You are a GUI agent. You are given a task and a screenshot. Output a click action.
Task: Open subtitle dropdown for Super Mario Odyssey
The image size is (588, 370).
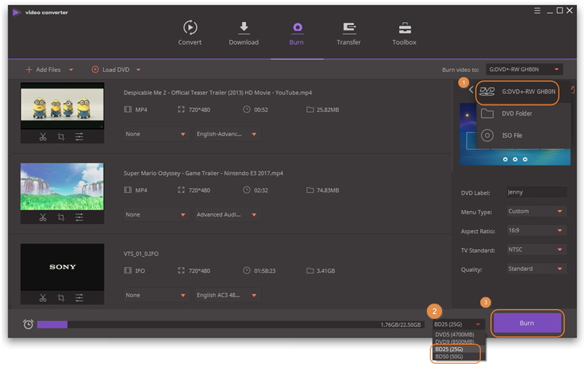tap(156, 215)
